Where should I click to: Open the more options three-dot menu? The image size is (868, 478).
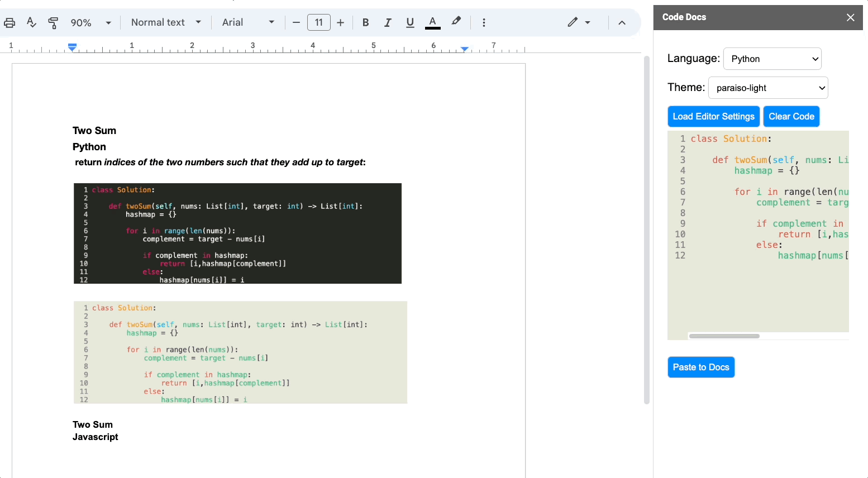click(484, 22)
